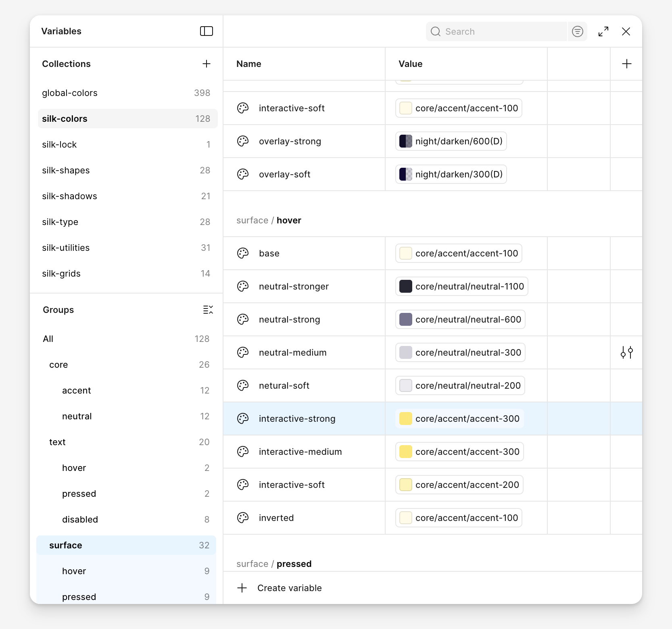Click the interactive-strong accent-300 value chip
Screen dimensions: 672x629
(x=459, y=419)
